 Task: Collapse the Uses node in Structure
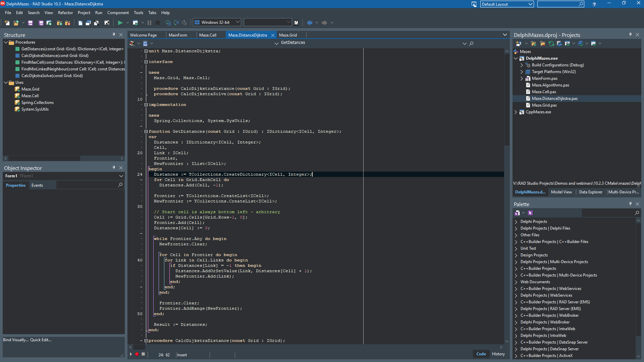(6, 82)
